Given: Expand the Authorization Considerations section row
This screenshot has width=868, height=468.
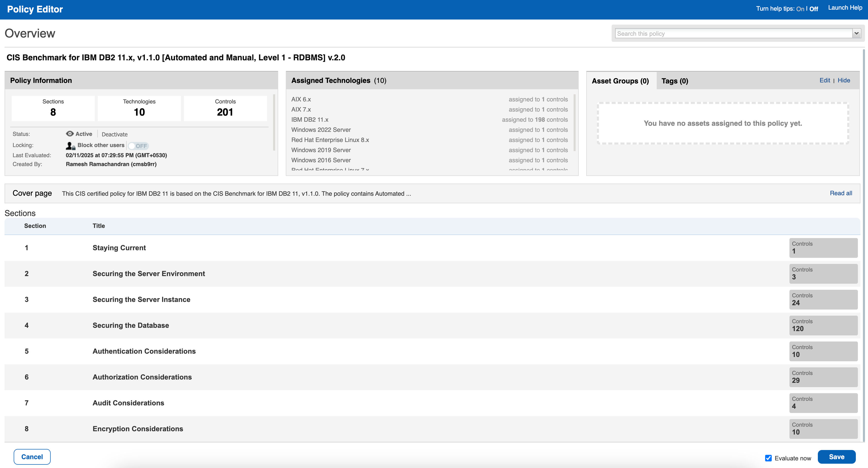Looking at the screenshot, I should [142, 377].
